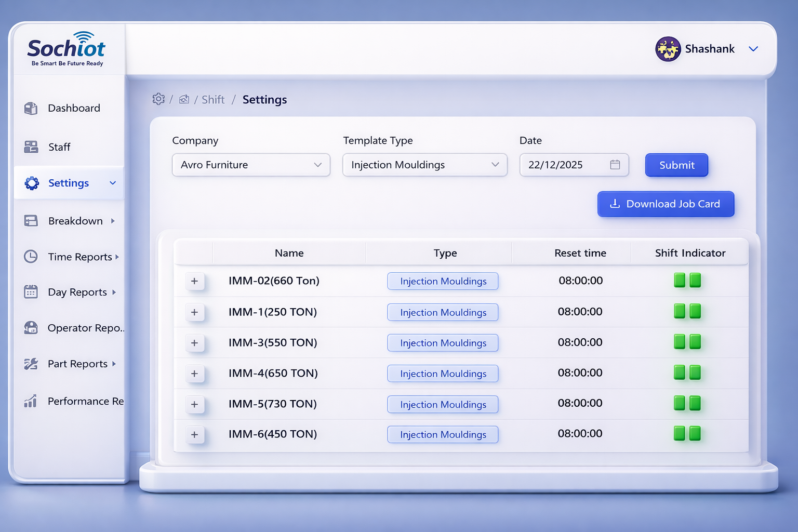The height and width of the screenshot is (532, 798).
Task: Select the Day Reports calendar icon
Action: pos(31,292)
